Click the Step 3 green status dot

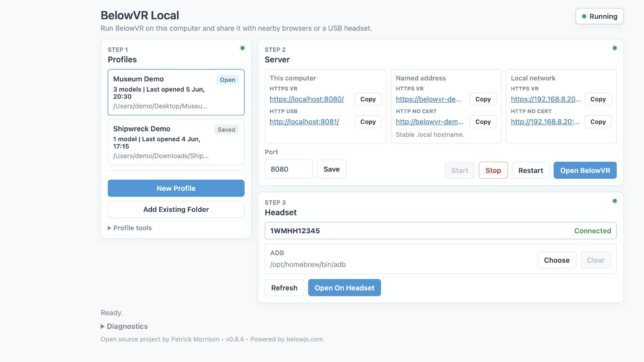(x=614, y=201)
